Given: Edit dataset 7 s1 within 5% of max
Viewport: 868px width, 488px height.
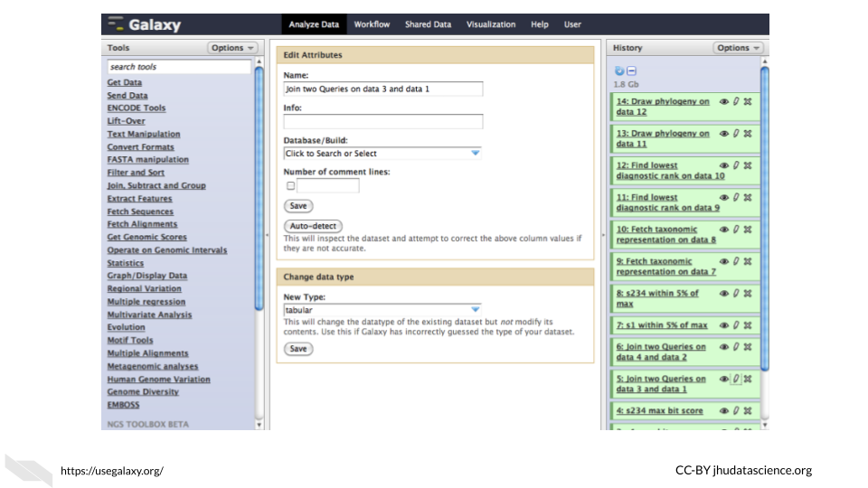Looking at the screenshot, I should click(x=736, y=325).
